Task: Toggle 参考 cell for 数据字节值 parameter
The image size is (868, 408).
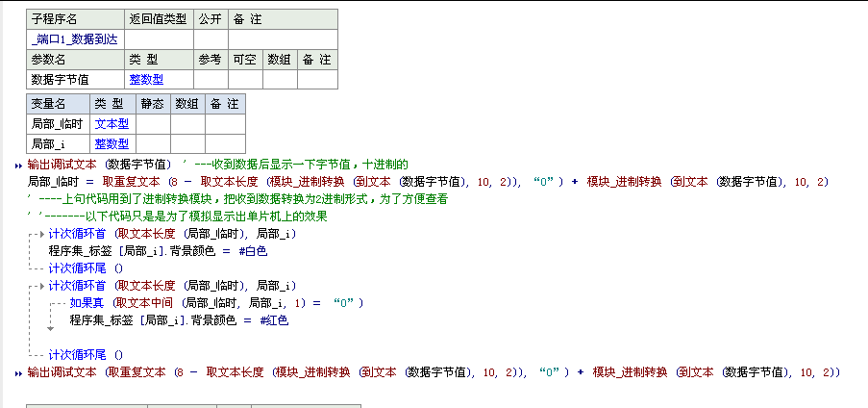Action: 210,80
